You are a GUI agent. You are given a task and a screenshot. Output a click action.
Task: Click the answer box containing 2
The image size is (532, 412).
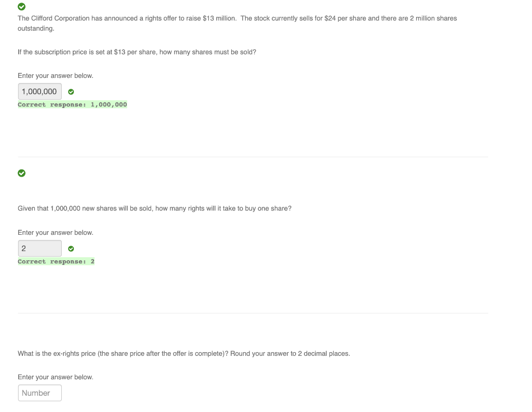(40, 248)
